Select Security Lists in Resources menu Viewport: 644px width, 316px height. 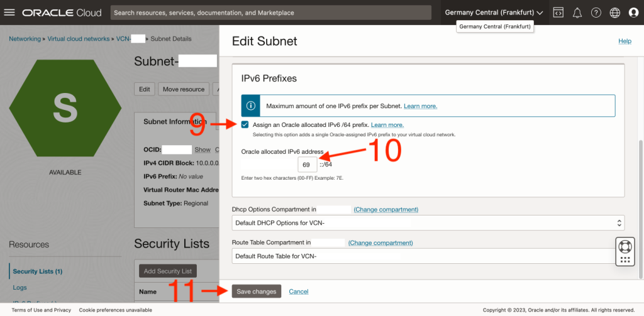pos(37,271)
